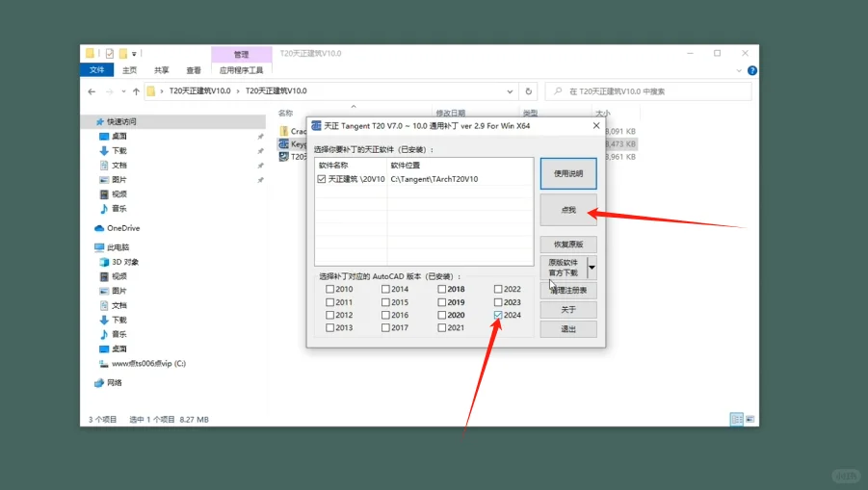Close the Tangent patch dialog
Viewport: 868px width, 490px height.
pyautogui.click(x=596, y=126)
